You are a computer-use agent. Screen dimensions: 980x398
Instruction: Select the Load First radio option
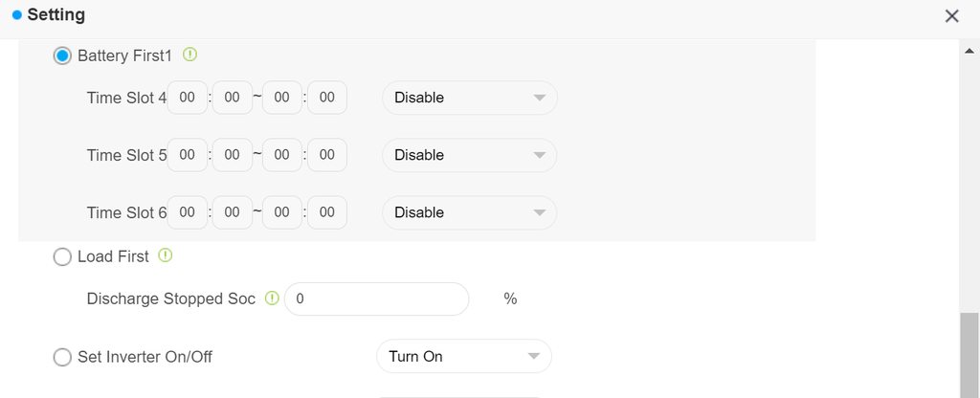click(x=62, y=256)
